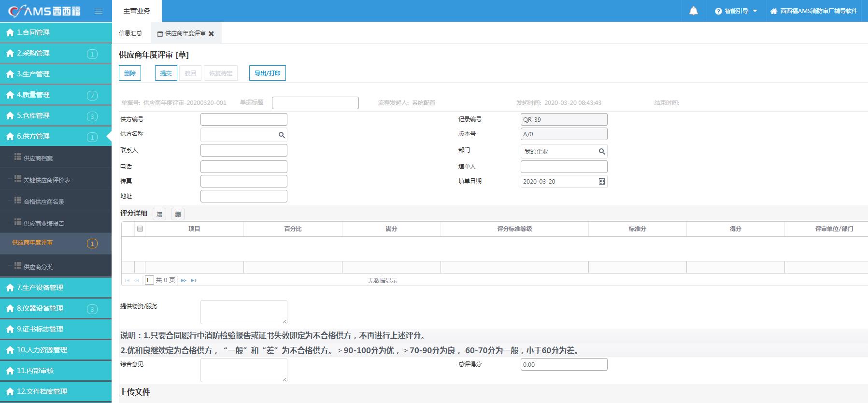The image size is (868, 403).
Task: Focus the 传真 input field
Action: 244,181
